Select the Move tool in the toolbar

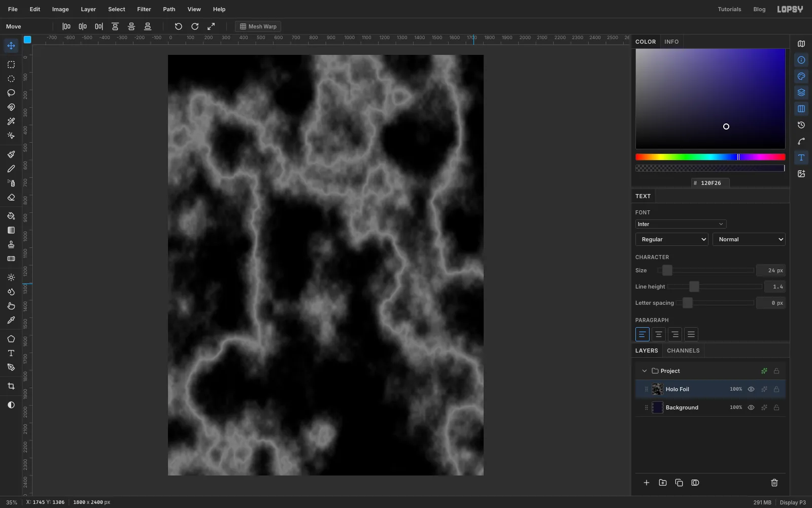coord(11,46)
